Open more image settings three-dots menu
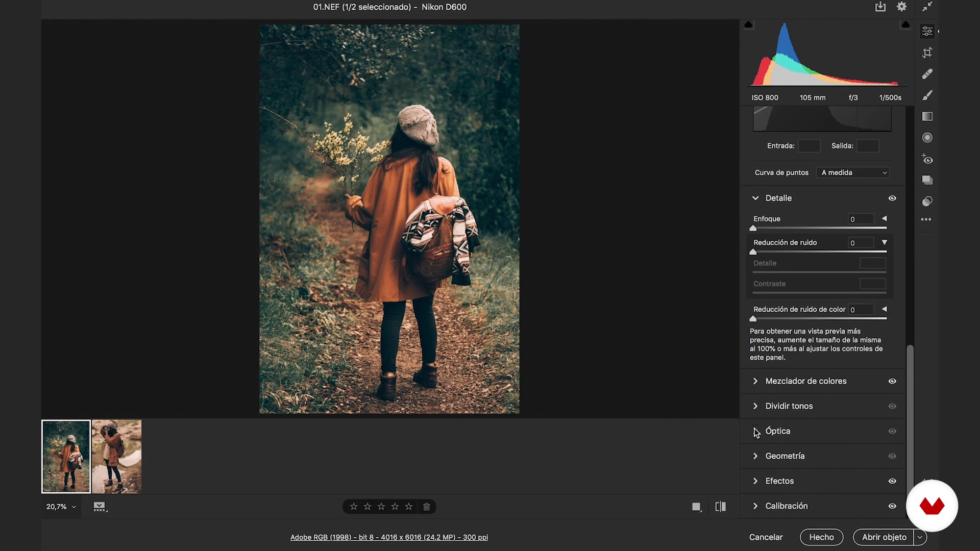The image size is (980, 551). 926,220
